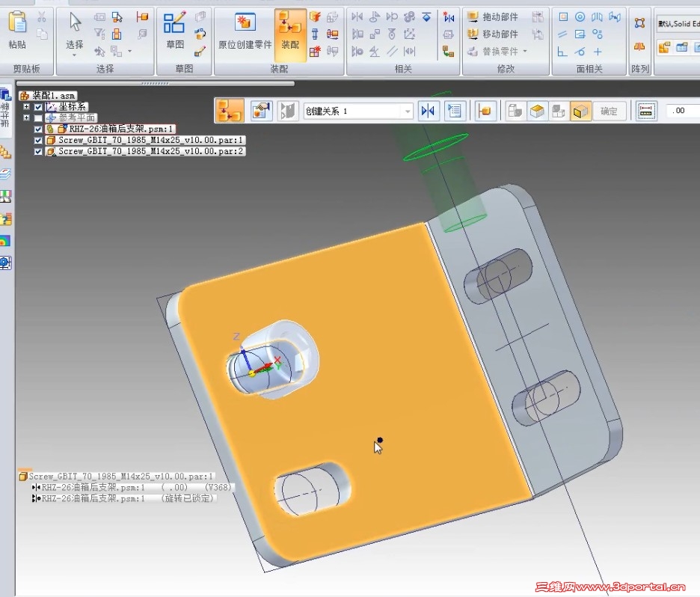
Task: Toggle the 参考平面 visibility checkbox
Action: 38,118
